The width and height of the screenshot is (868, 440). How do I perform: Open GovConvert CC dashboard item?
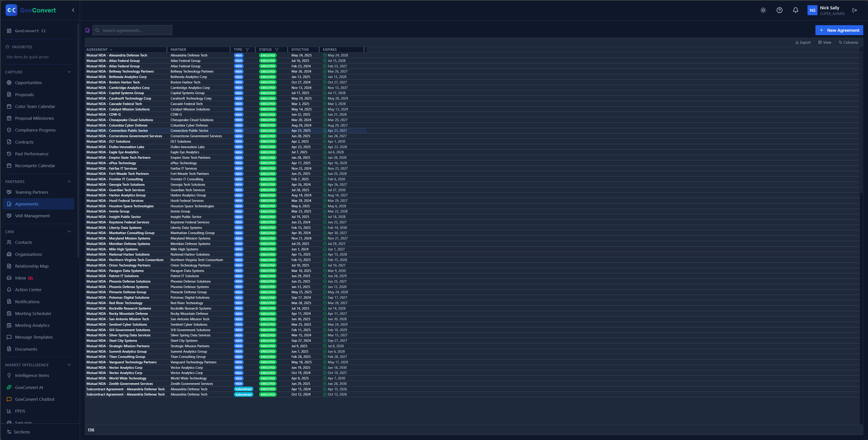tap(38, 31)
